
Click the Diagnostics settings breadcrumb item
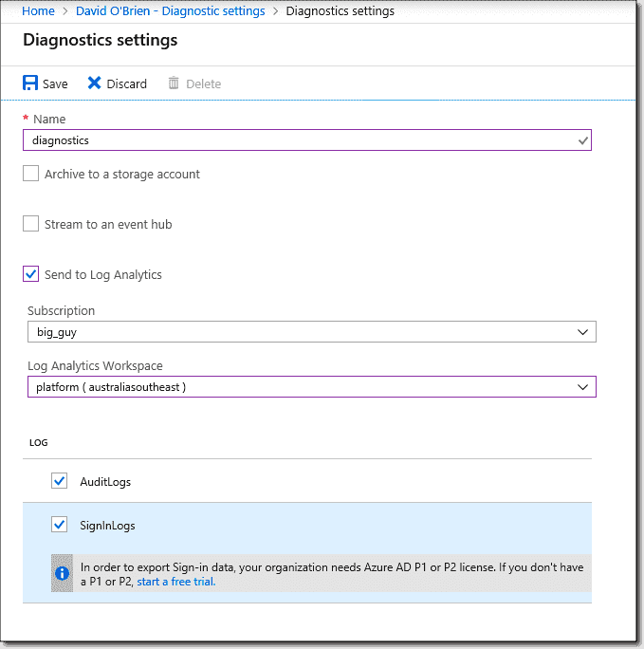pyautogui.click(x=340, y=11)
